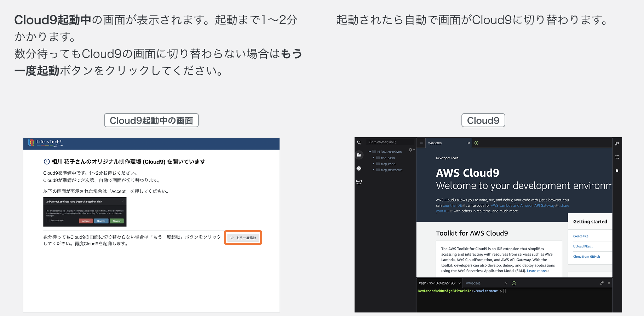
Task: Click the info circle icon beside the Cloud9 heading
Action: click(46, 162)
